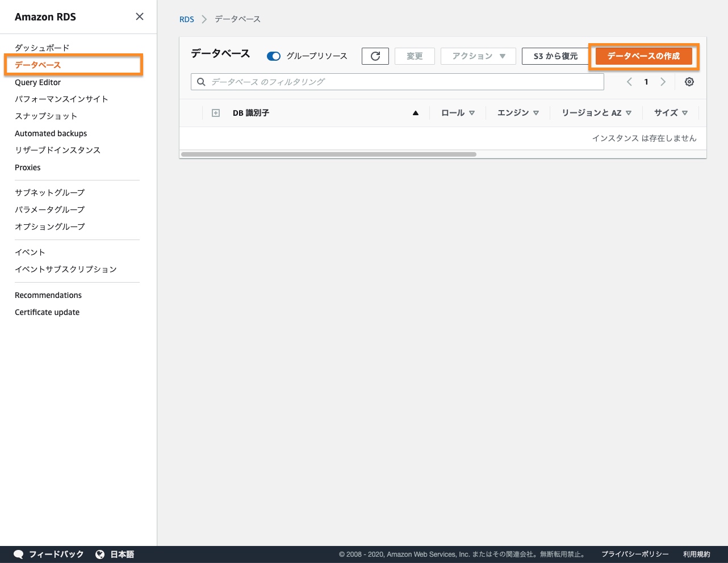Sort by ロール column arrow
728x563 pixels.
472,113
